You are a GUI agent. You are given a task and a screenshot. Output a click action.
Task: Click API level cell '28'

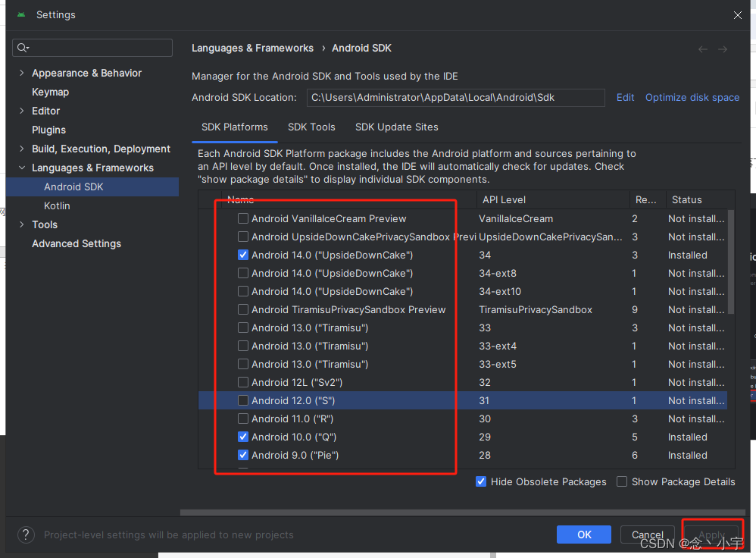485,455
